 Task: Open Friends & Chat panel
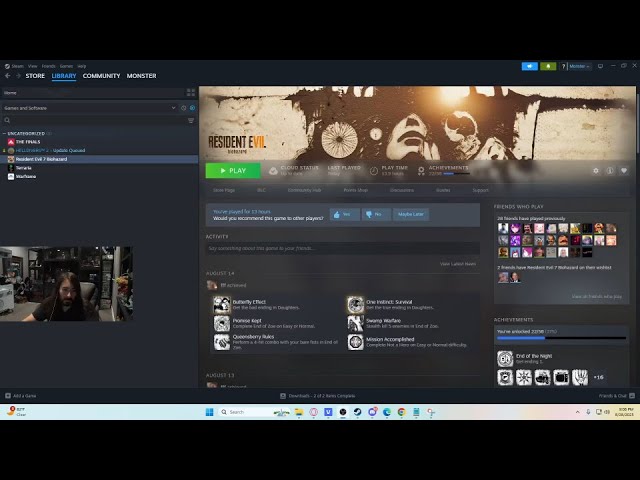click(x=616, y=396)
